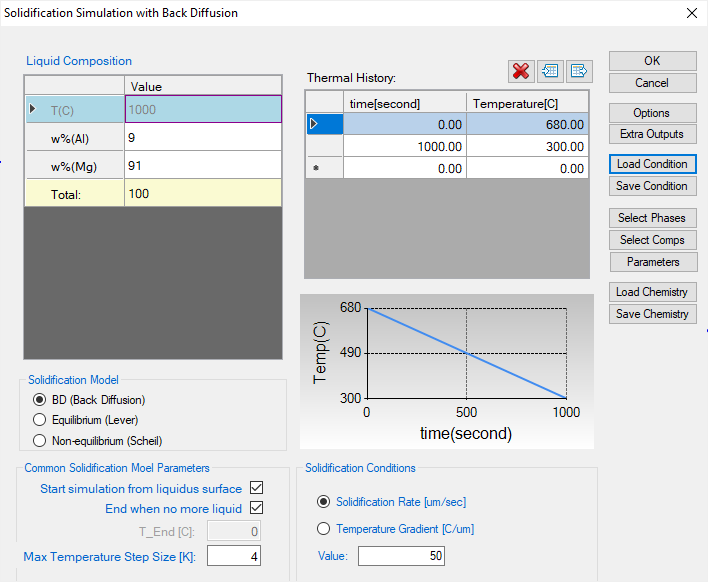Click Load Condition button
The image size is (708, 582).
click(x=652, y=164)
